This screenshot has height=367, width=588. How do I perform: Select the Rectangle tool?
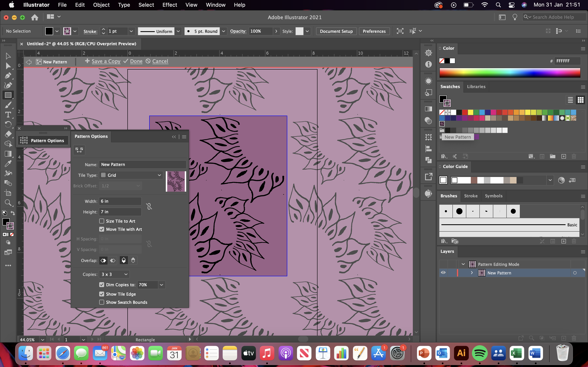8,95
